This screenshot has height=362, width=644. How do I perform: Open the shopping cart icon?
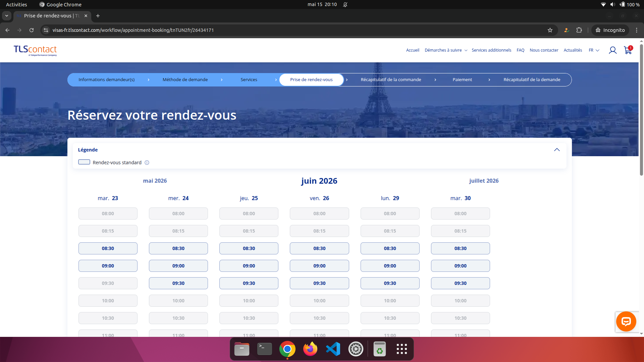[628, 50]
